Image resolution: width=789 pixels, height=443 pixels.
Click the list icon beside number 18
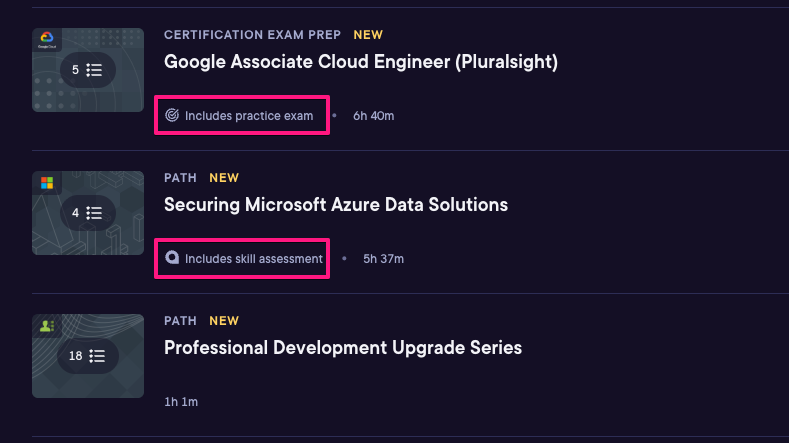click(98, 356)
